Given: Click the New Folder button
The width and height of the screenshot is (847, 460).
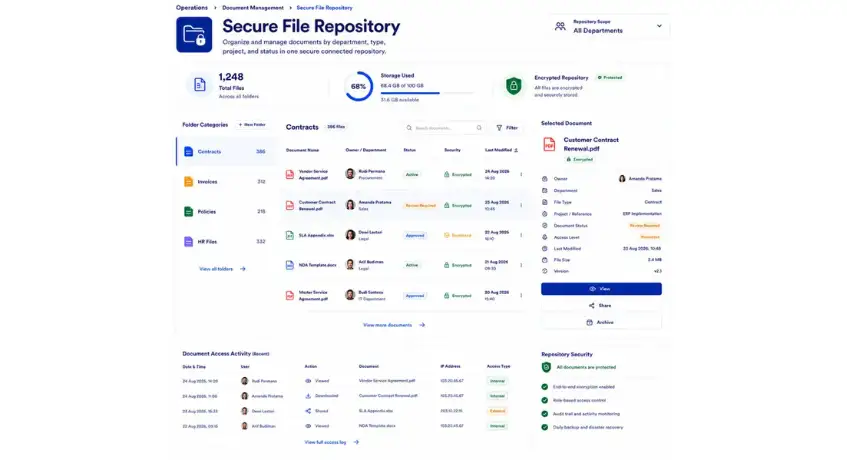Looking at the screenshot, I should [x=252, y=125].
